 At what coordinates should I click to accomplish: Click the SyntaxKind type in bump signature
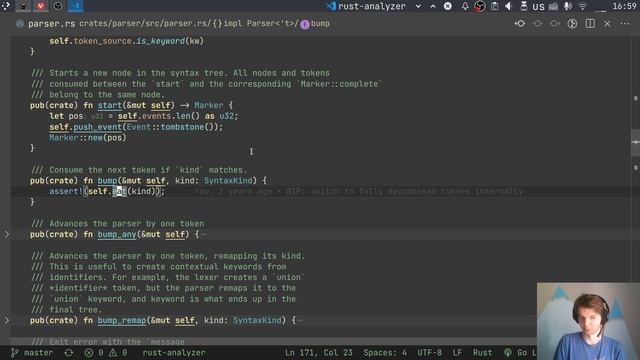pos(228,180)
